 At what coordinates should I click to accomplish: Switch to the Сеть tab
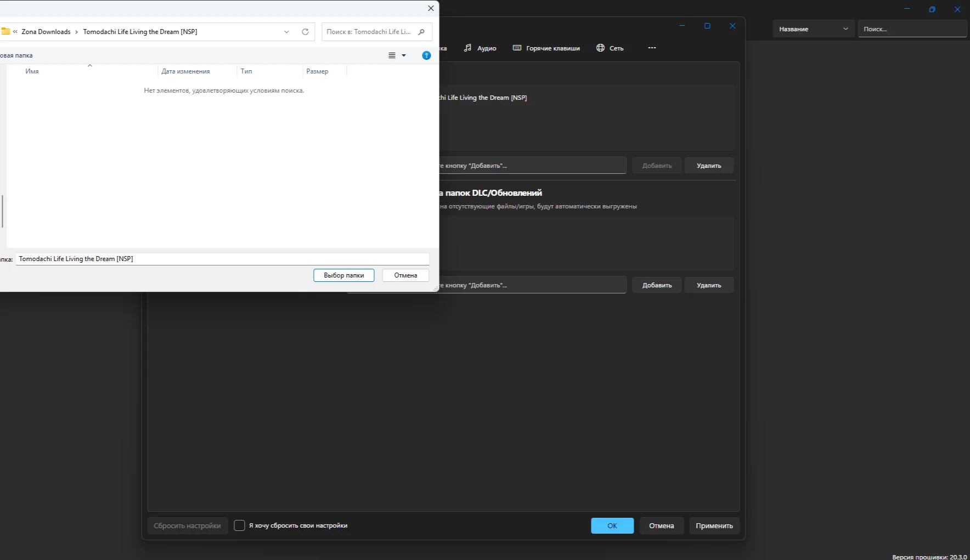[x=610, y=48]
